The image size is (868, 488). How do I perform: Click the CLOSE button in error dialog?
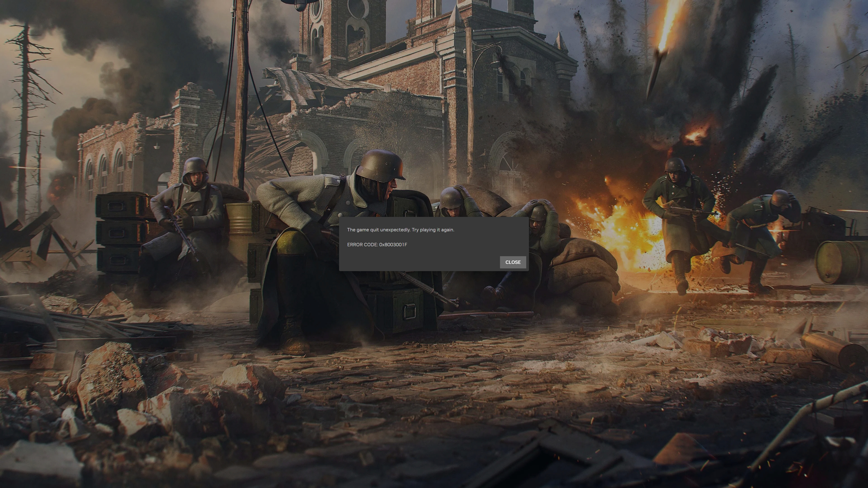[x=512, y=262]
